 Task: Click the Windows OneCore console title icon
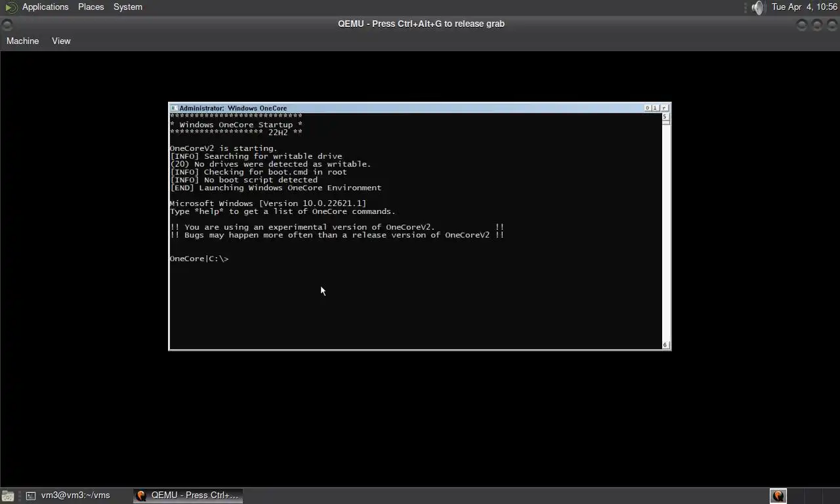[174, 108]
